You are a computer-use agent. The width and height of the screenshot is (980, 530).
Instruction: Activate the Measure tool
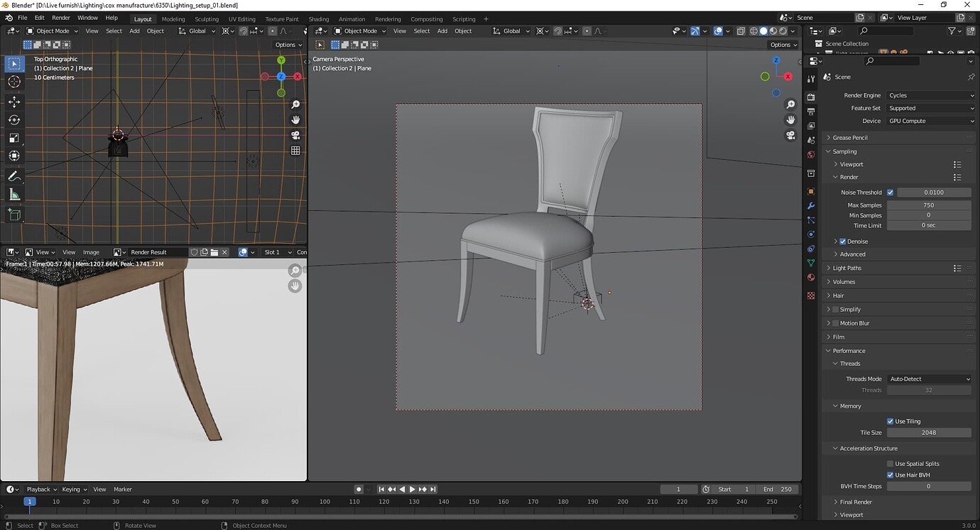pyautogui.click(x=14, y=194)
